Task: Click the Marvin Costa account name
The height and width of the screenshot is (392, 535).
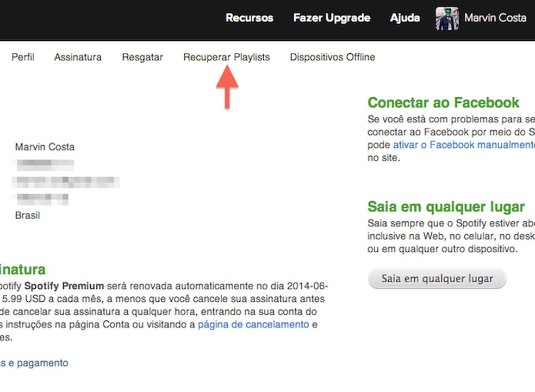Action: [495, 18]
